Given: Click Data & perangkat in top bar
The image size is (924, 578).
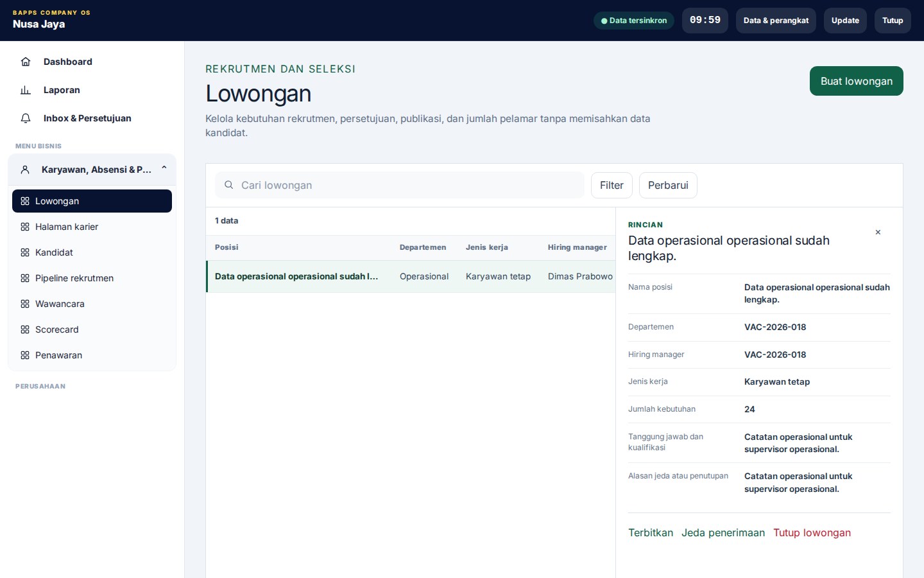Looking at the screenshot, I should tap(776, 21).
